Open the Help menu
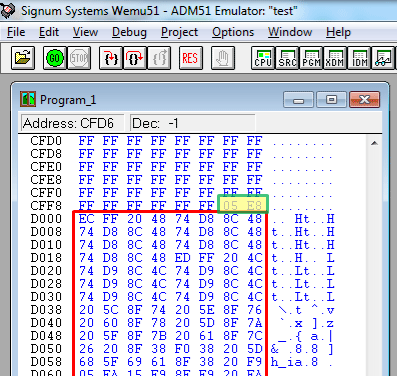This screenshot has height=376, width=397. click(x=338, y=32)
